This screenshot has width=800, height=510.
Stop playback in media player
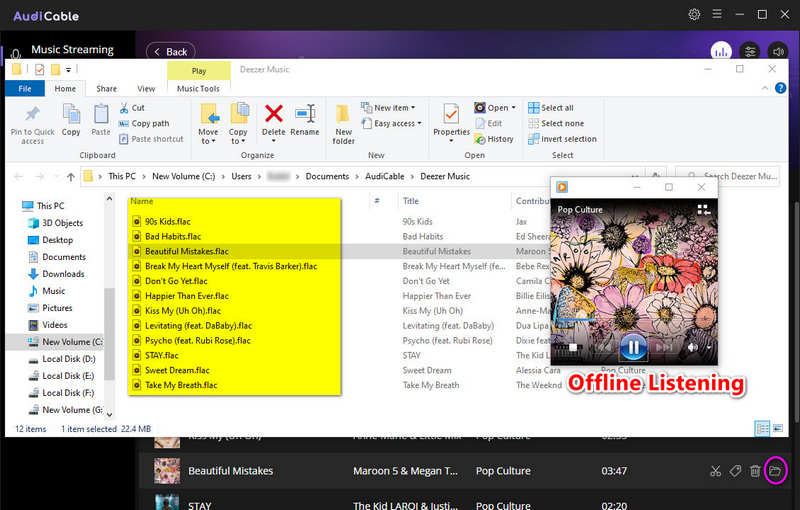coord(573,347)
